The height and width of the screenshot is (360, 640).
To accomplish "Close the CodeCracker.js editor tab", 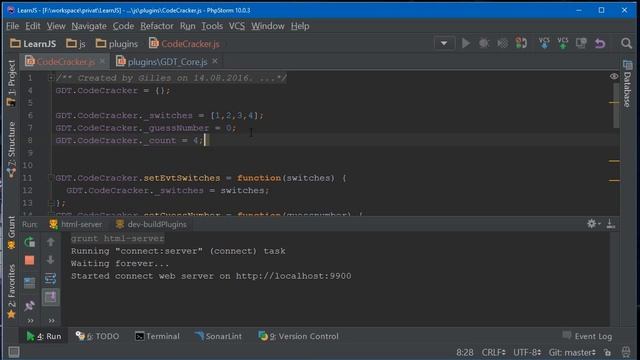I will [x=102, y=61].
